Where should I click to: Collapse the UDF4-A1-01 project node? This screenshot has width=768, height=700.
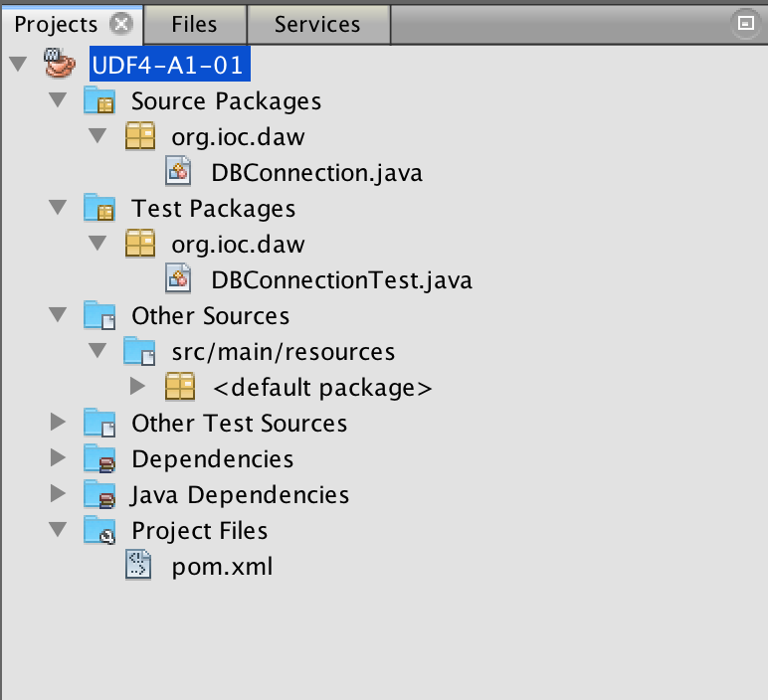point(18,64)
